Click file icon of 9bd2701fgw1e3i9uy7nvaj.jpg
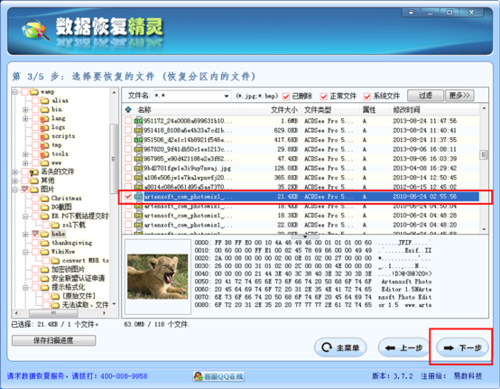The height and width of the screenshot is (389, 500). pyautogui.click(x=138, y=168)
